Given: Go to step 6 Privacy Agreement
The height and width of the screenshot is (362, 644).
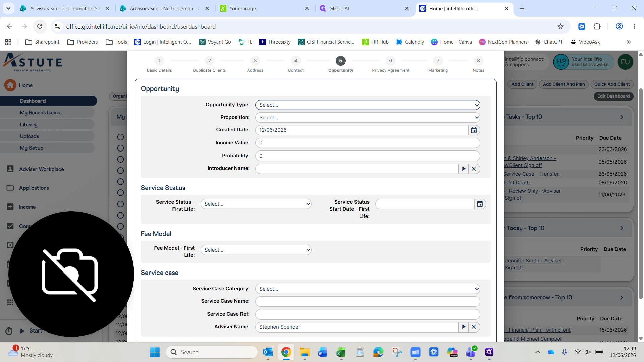Looking at the screenshot, I should [390, 64].
